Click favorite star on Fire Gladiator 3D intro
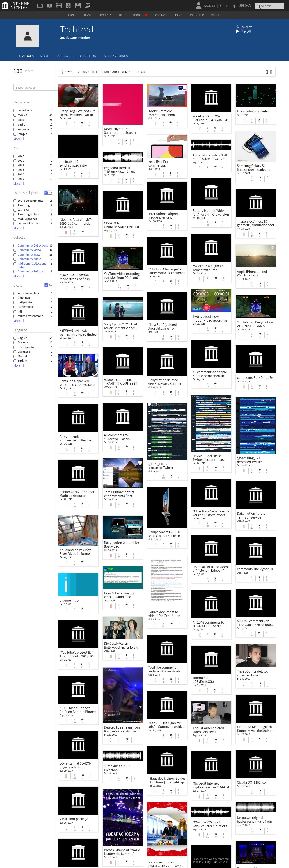The image size is (289, 868). click(259, 119)
